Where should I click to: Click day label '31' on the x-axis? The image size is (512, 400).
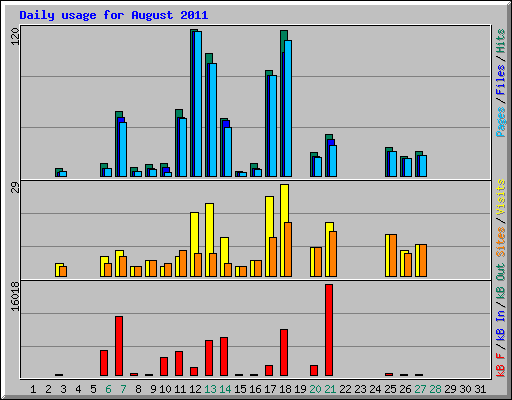(x=480, y=389)
